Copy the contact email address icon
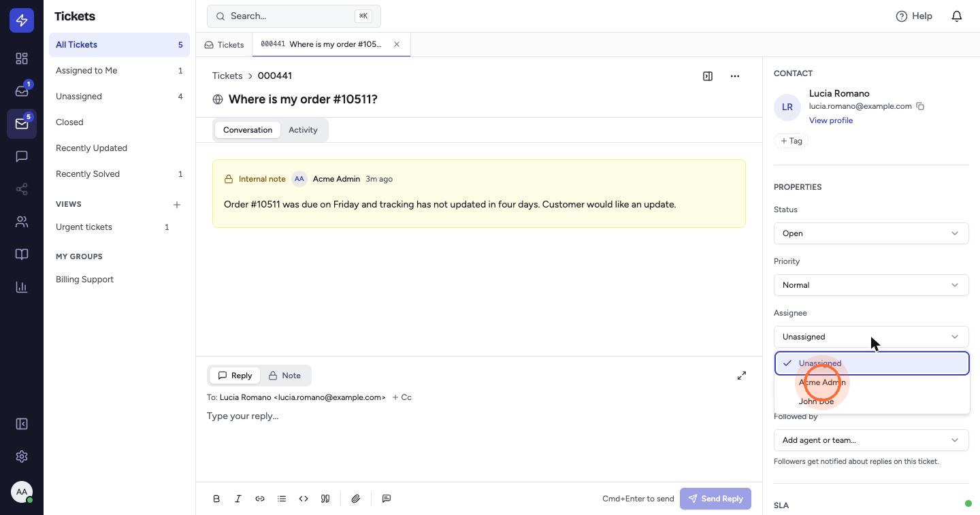Image resolution: width=980 pixels, height=515 pixels. click(920, 106)
